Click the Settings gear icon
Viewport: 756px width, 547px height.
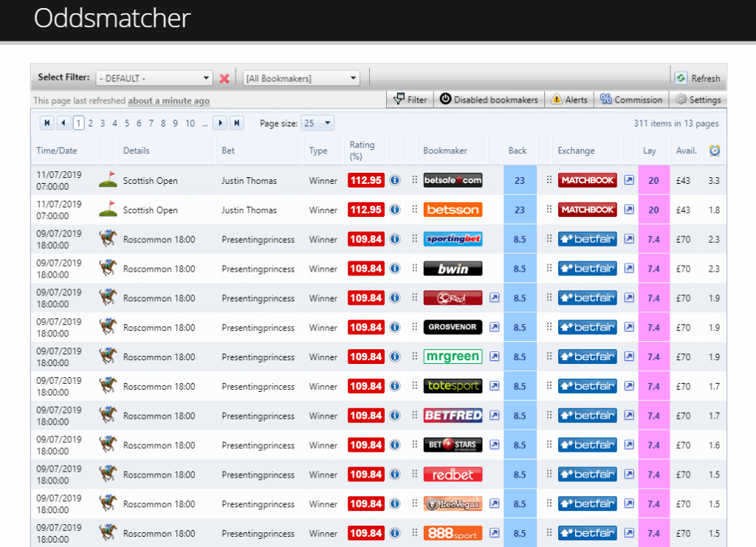click(x=681, y=99)
